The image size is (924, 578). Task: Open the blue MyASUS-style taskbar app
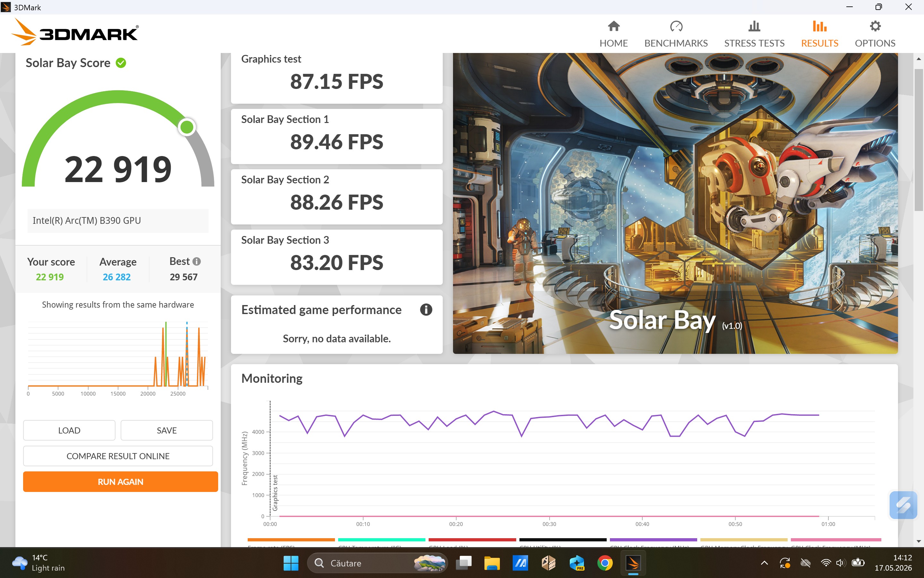(x=520, y=563)
